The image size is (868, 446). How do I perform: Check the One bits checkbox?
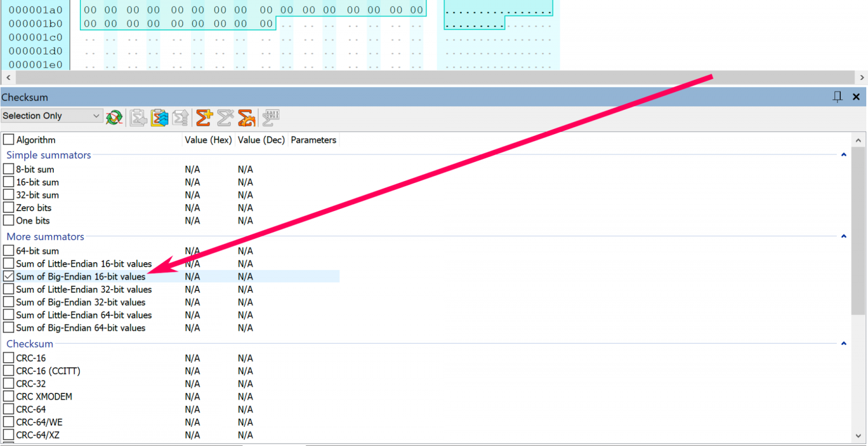click(9, 220)
